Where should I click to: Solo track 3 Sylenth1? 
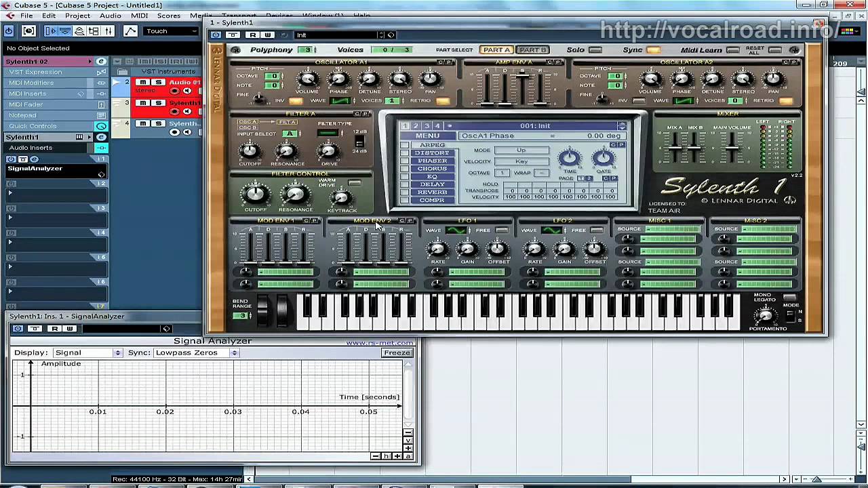click(x=159, y=103)
